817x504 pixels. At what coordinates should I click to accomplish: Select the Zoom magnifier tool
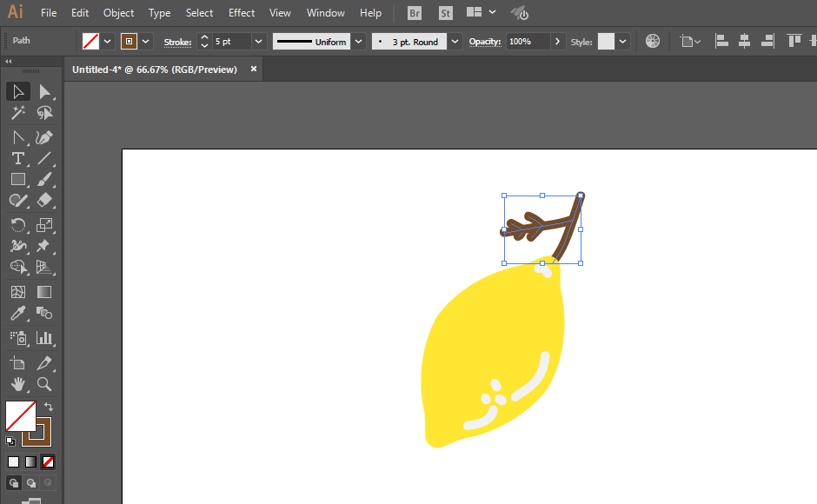[x=44, y=385]
